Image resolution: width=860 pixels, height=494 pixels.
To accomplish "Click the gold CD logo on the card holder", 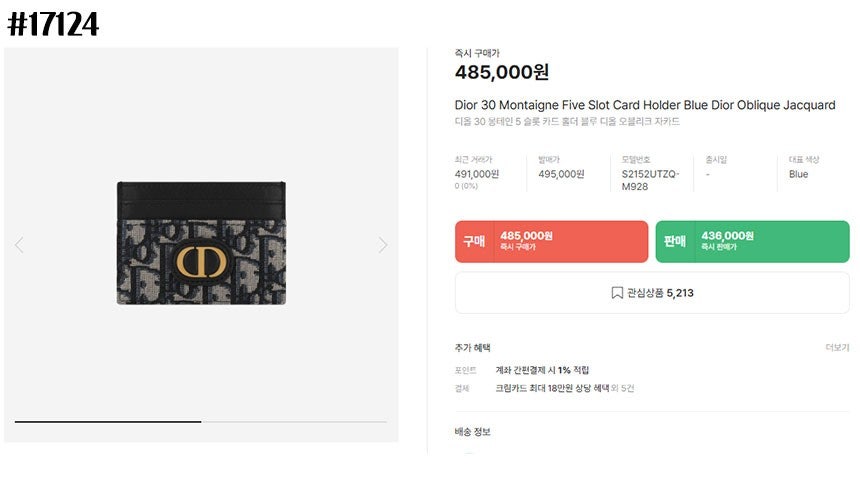I will [202, 262].
